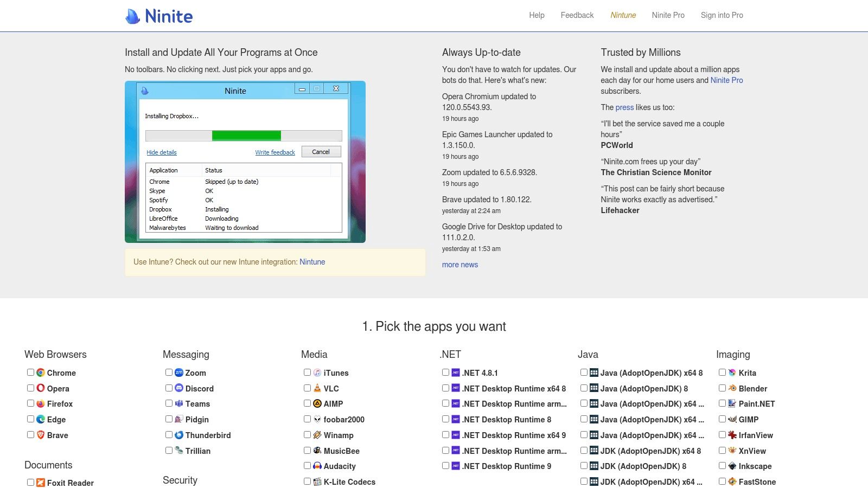Click the Chrome browser icon
This screenshot has width=868, height=488.
[x=41, y=373]
